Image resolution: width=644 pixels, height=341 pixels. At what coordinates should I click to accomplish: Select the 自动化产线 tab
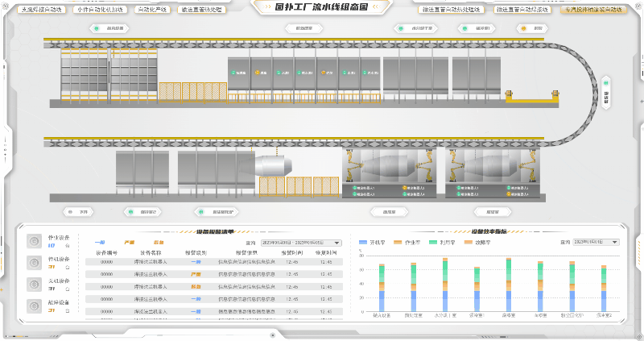pyautogui.click(x=152, y=10)
